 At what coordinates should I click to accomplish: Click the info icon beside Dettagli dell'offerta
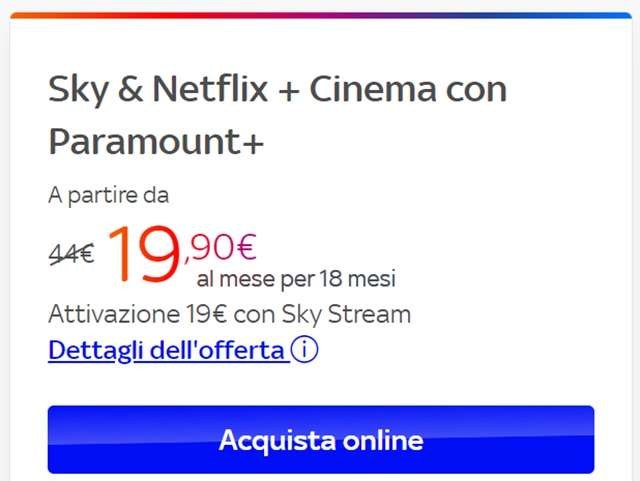pos(304,350)
